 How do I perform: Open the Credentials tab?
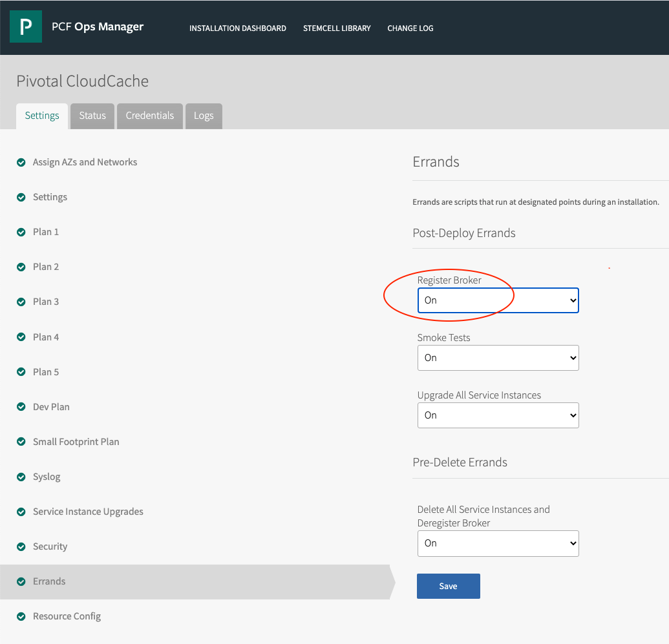point(150,116)
